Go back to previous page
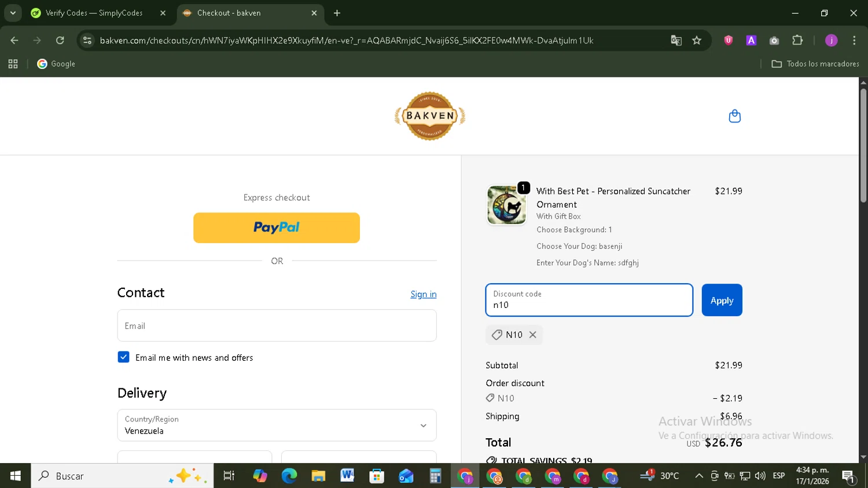The height and width of the screenshot is (488, 868). [14, 40]
